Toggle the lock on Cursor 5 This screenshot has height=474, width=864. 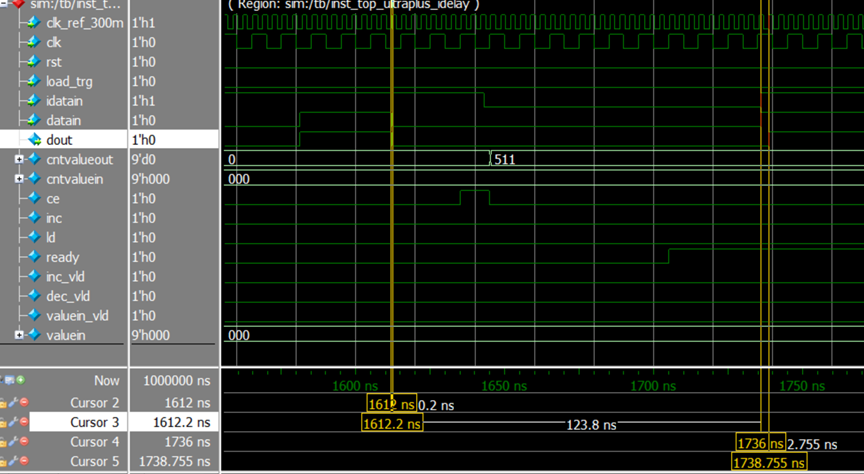3,461
